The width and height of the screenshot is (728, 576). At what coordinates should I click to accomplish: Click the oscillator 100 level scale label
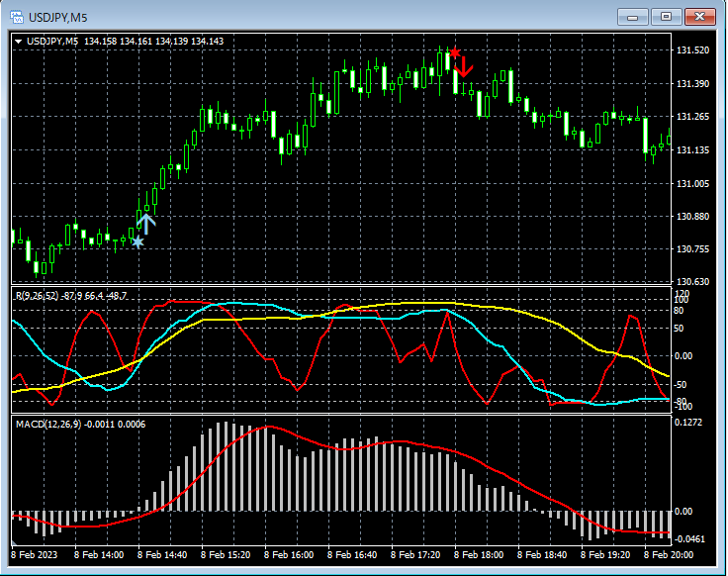click(681, 302)
